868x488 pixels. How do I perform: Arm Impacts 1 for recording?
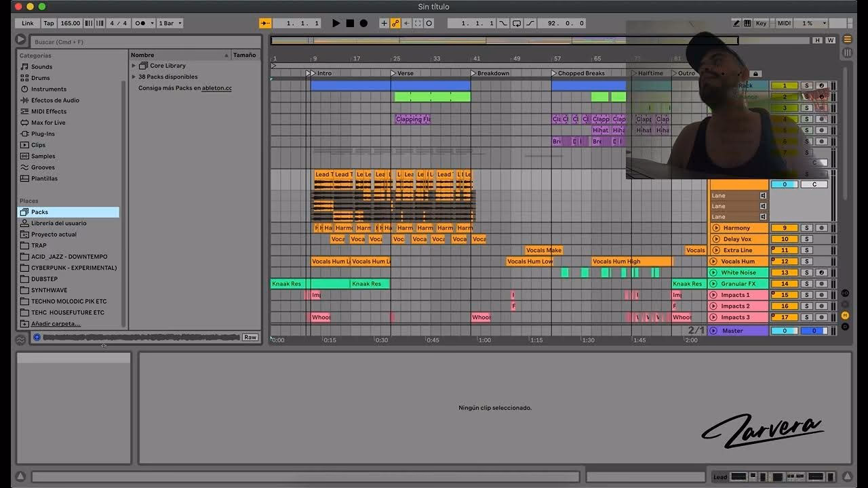tap(822, 295)
